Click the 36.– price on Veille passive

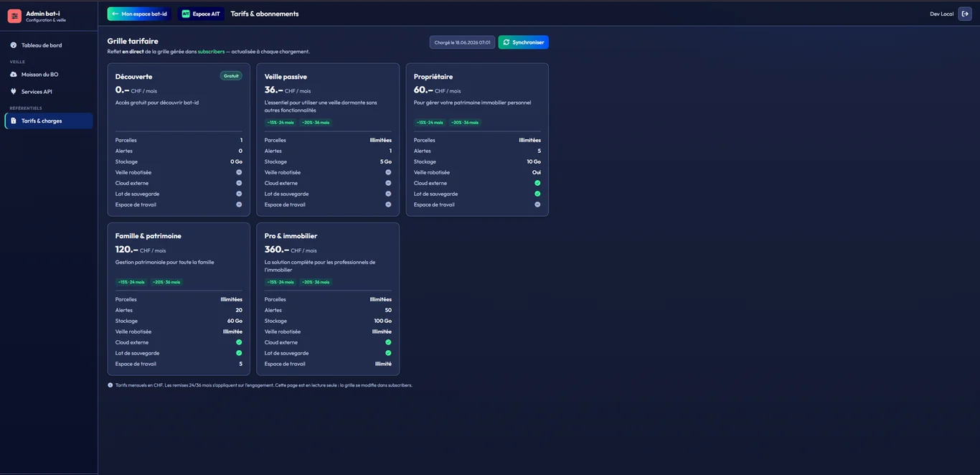coord(273,90)
